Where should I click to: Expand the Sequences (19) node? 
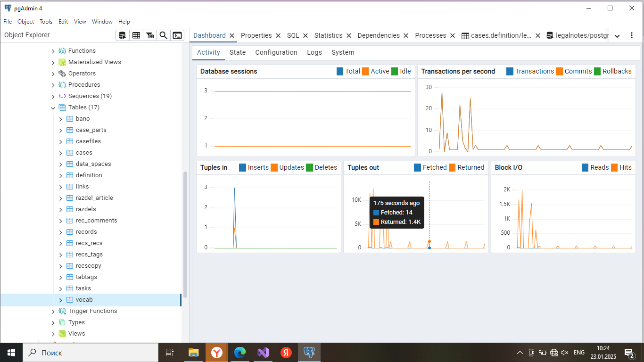(x=53, y=96)
